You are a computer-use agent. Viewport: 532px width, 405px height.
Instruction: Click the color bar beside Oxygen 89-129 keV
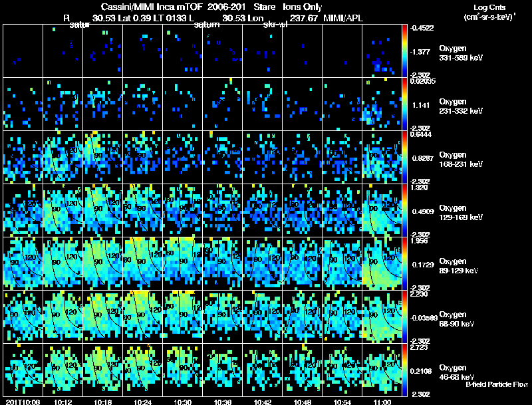tap(404, 263)
